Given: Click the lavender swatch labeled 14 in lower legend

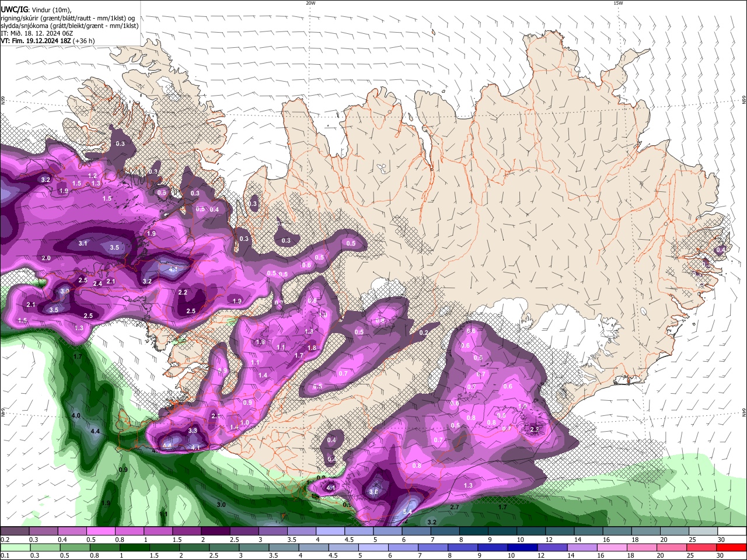Looking at the screenshot, I should 582,548.
